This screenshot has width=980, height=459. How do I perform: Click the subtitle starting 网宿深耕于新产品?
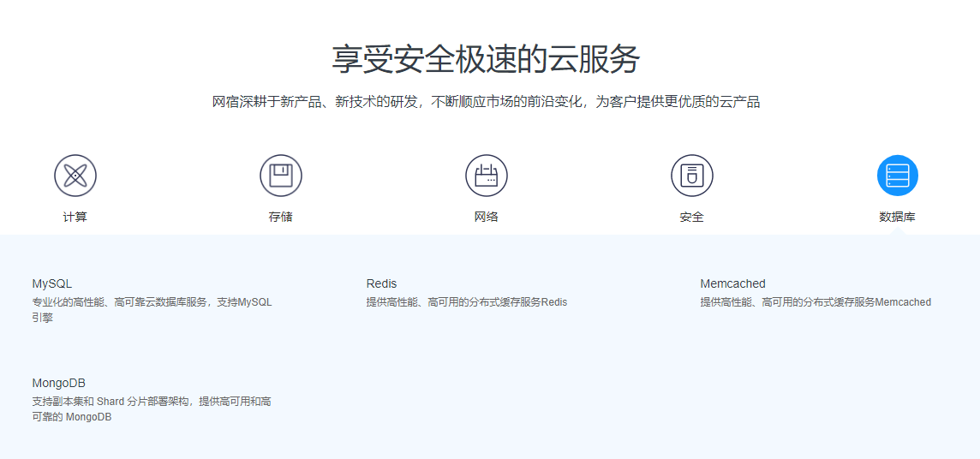pyautogui.click(x=487, y=102)
